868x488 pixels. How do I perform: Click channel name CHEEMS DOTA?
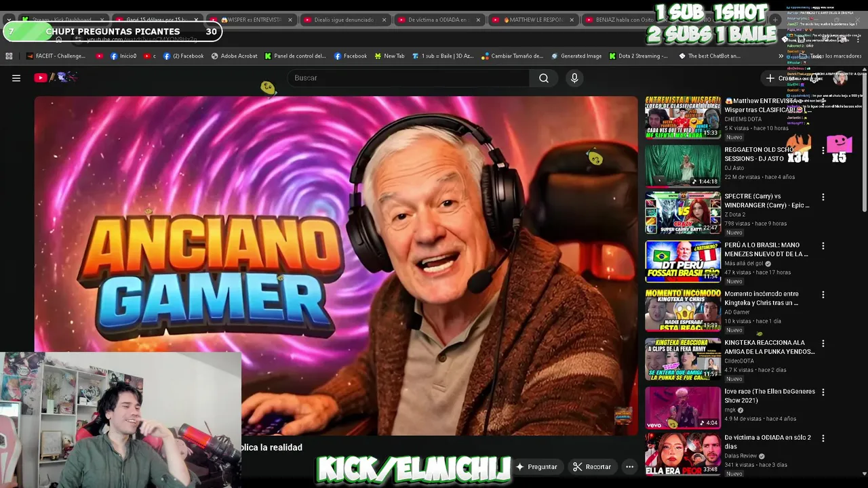tap(743, 119)
